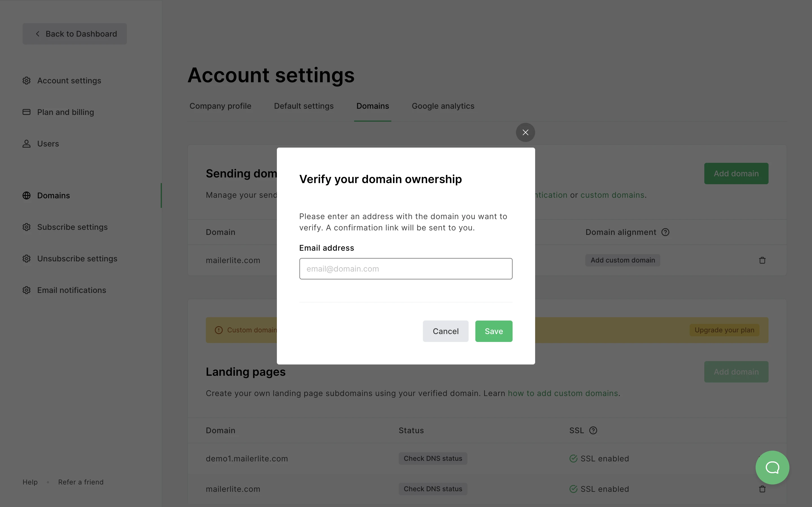Open the Google analytics tab
812x507 pixels.
pyautogui.click(x=443, y=106)
